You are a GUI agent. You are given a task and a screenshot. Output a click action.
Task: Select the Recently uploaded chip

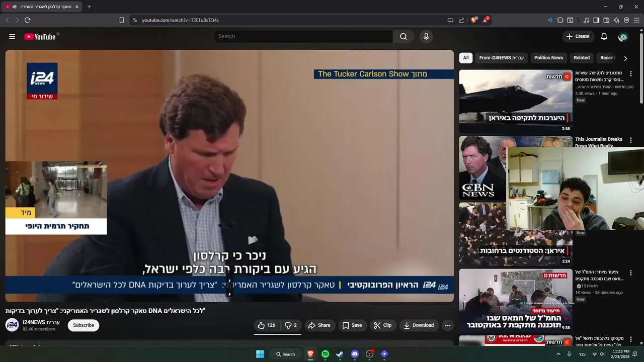pyautogui.click(x=607, y=58)
